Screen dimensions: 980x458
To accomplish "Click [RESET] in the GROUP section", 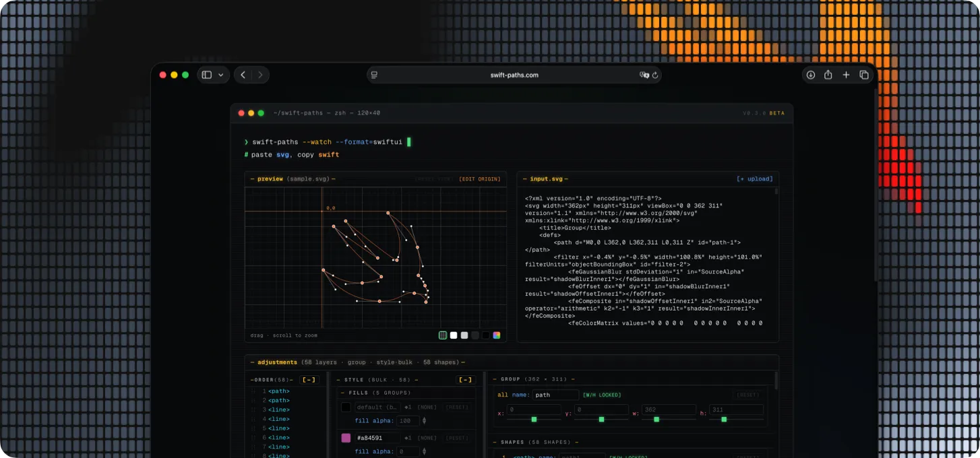I will pyautogui.click(x=747, y=395).
